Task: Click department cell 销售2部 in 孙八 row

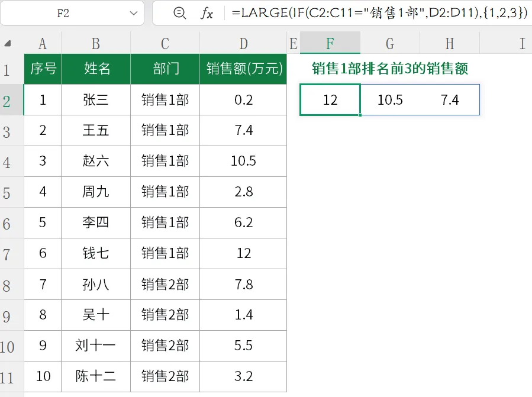Action: pyautogui.click(x=165, y=285)
